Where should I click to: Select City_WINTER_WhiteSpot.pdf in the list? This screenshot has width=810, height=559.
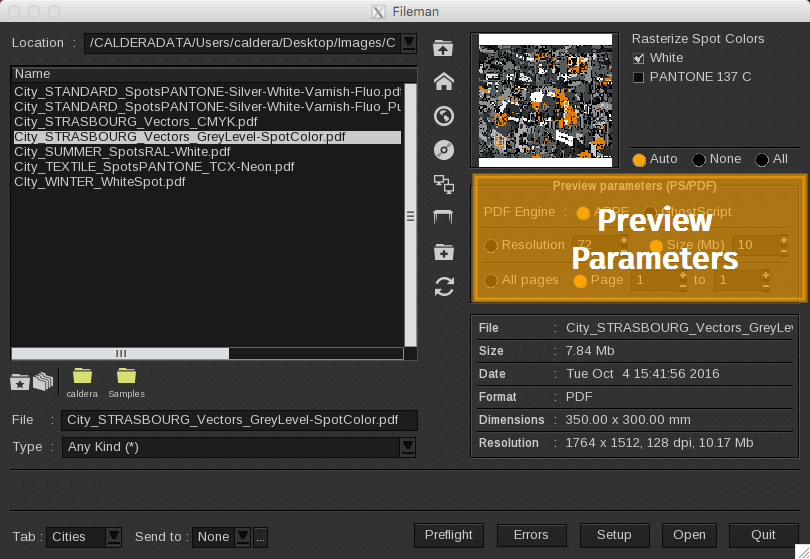100,182
